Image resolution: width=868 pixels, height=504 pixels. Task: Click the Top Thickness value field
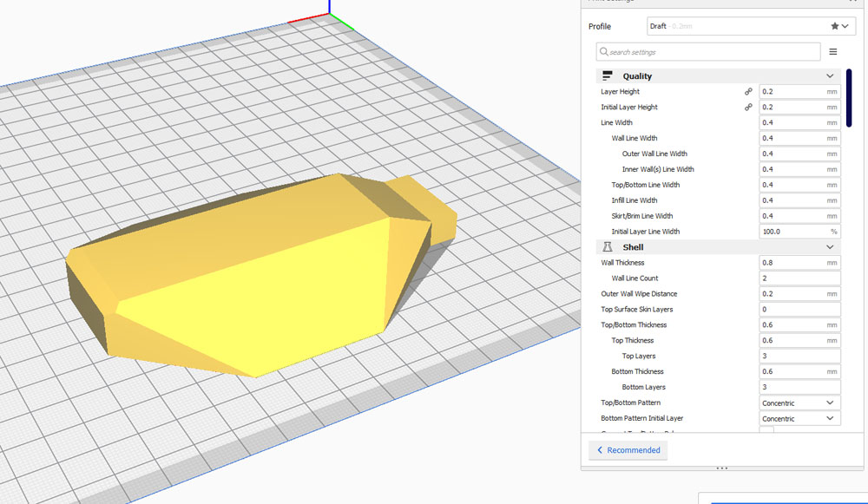click(x=799, y=340)
